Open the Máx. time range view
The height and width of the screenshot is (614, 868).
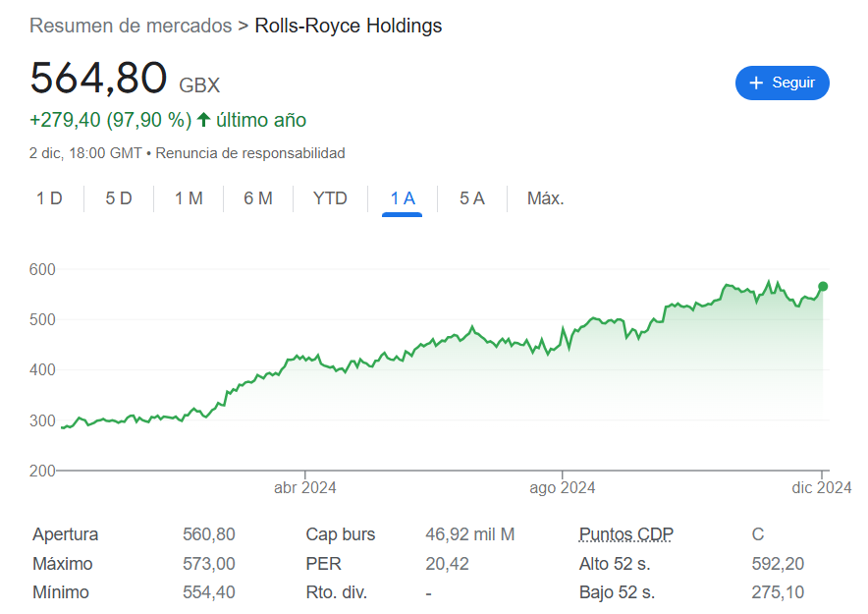coord(545,198)
